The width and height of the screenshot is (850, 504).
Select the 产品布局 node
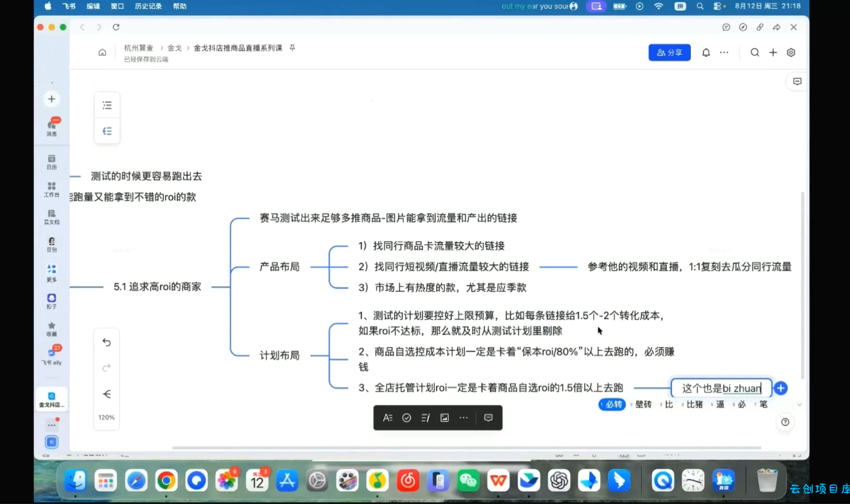(x=280, y=267)
